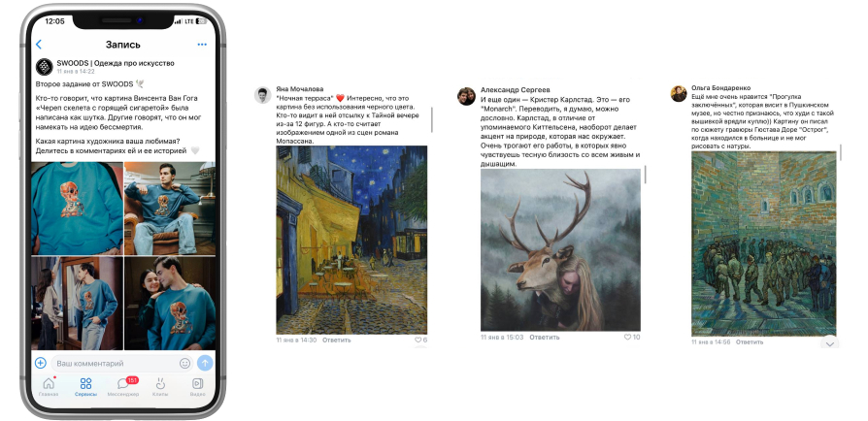The width and height of the screenshot is (868, 421).
Task: Click Ответить under Яна Мочалова's comment
Action: click(x=337, y=340)
